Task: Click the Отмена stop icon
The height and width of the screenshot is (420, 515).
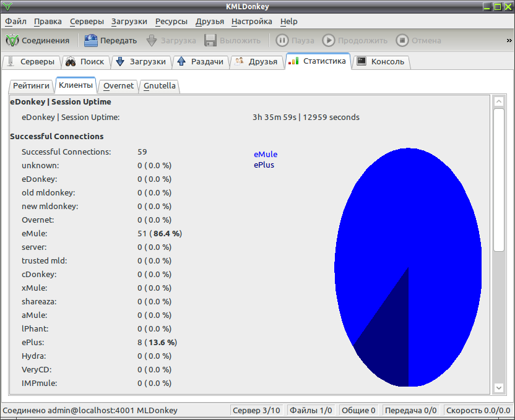Action: [x=402, y=40]
